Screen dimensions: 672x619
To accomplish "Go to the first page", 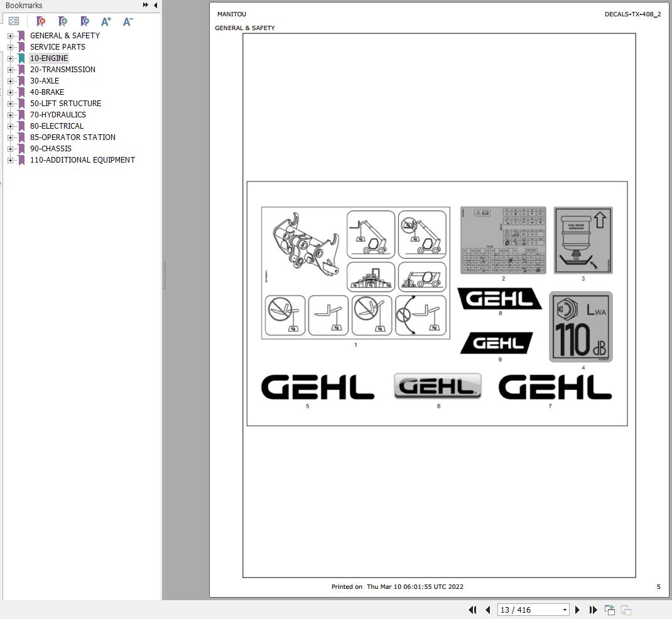I will tap(472, 610).
